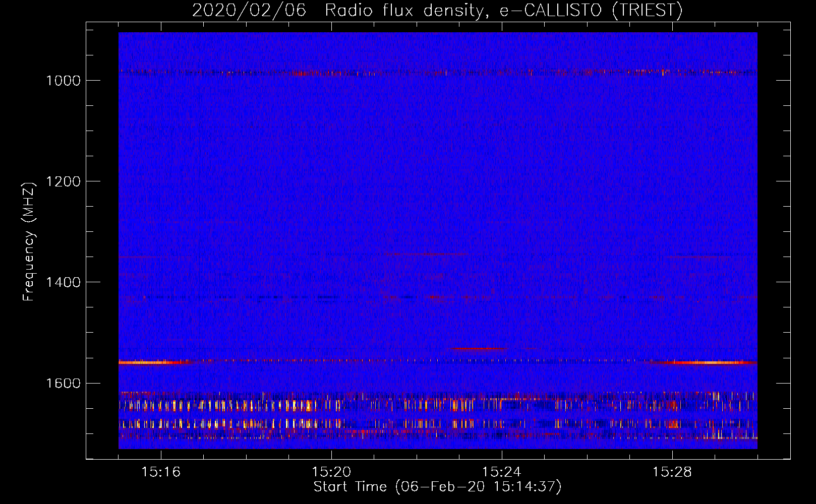Click the 15:20 time tick label
816x504 pixels.
point(331,472)
